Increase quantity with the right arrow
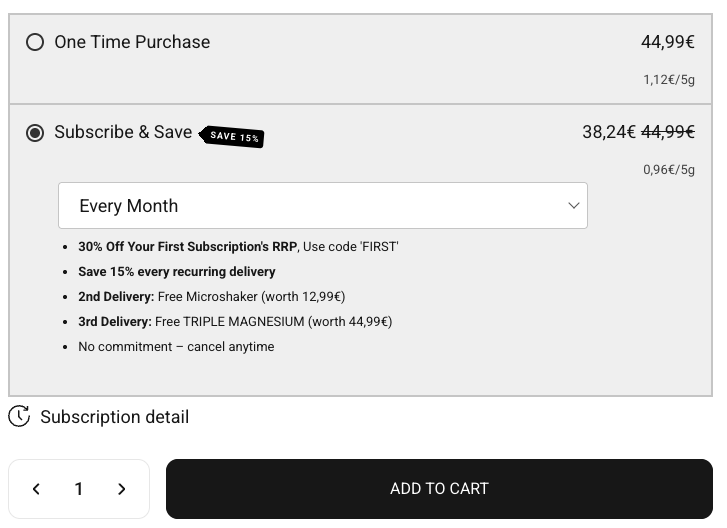This screenshot has width=727, height=528. 122,489
